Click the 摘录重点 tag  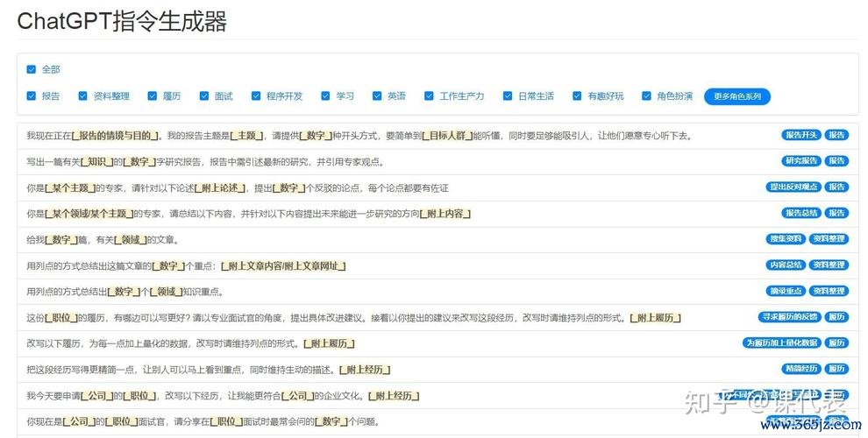(x=786, y=291)
